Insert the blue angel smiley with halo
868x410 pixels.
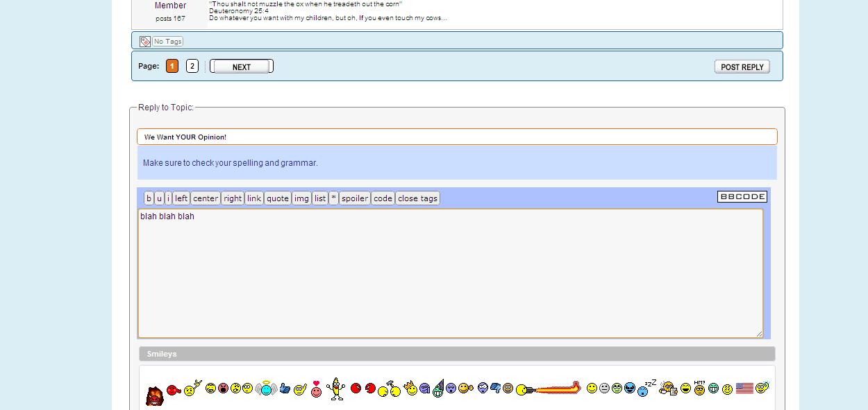pos(266,389)
